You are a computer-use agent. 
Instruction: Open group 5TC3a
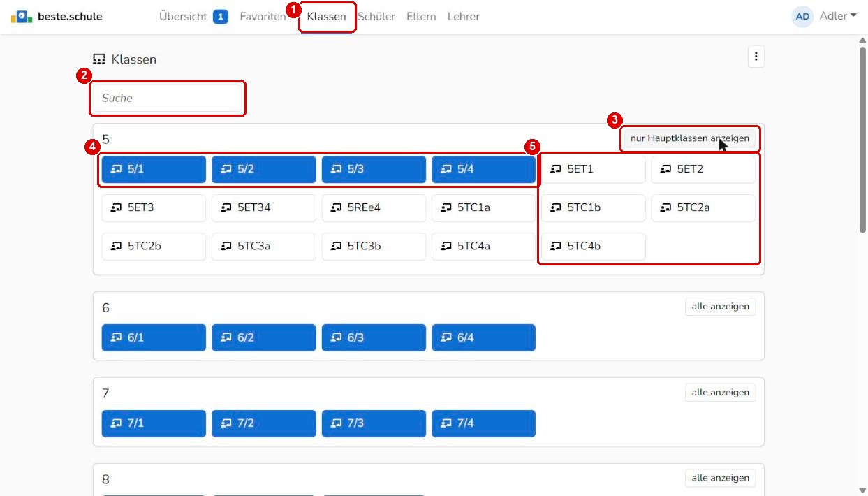point(263,247)
